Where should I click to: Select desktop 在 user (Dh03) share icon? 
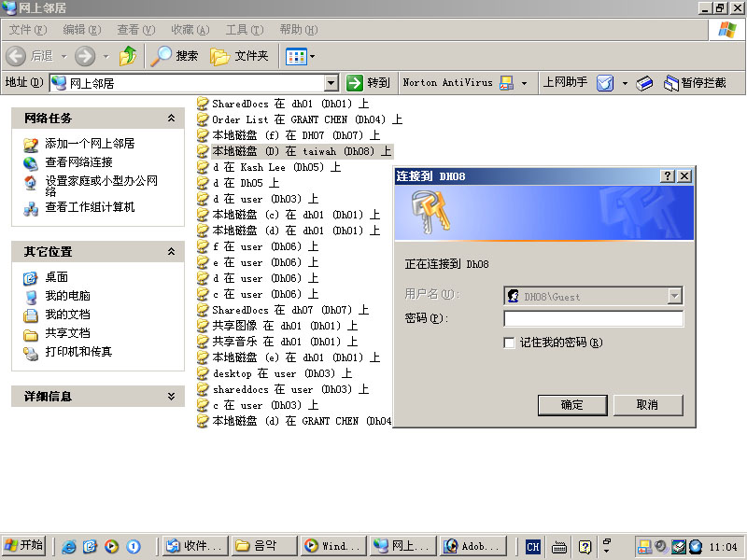click(x=203, y=373)
